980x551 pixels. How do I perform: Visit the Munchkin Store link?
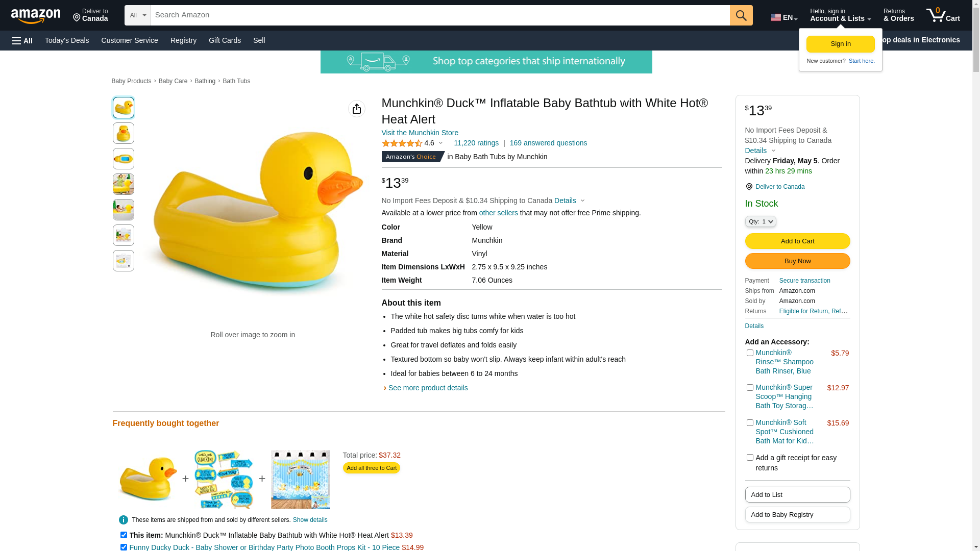pos(420,133)
